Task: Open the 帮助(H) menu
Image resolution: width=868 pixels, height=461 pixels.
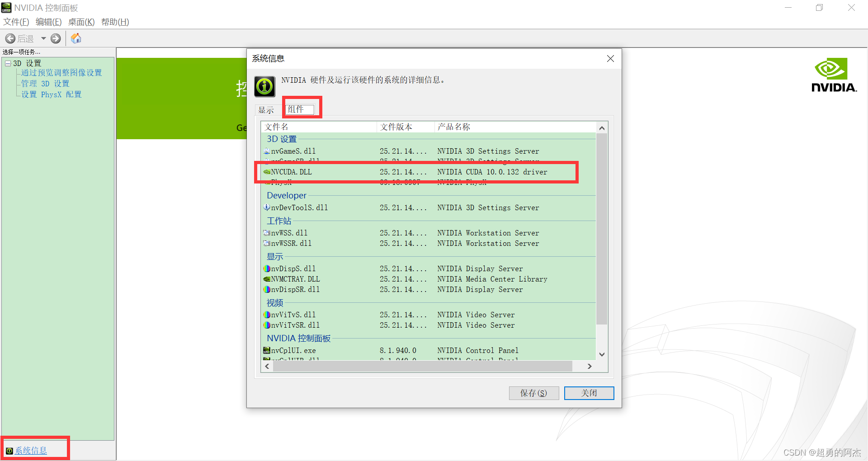Action: click(x=115, y=22)
